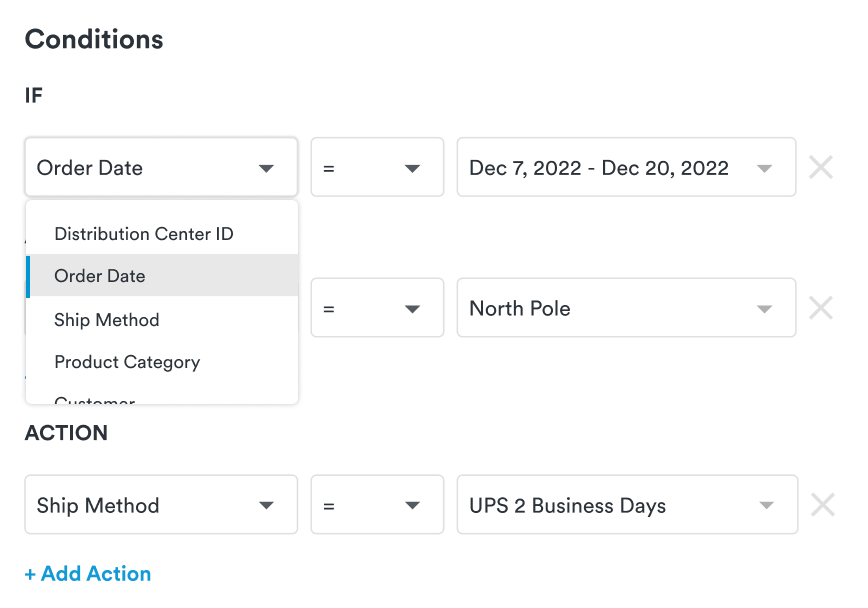Click the caret arrow on date range field

pyautogui.click(x=765, y=168)
